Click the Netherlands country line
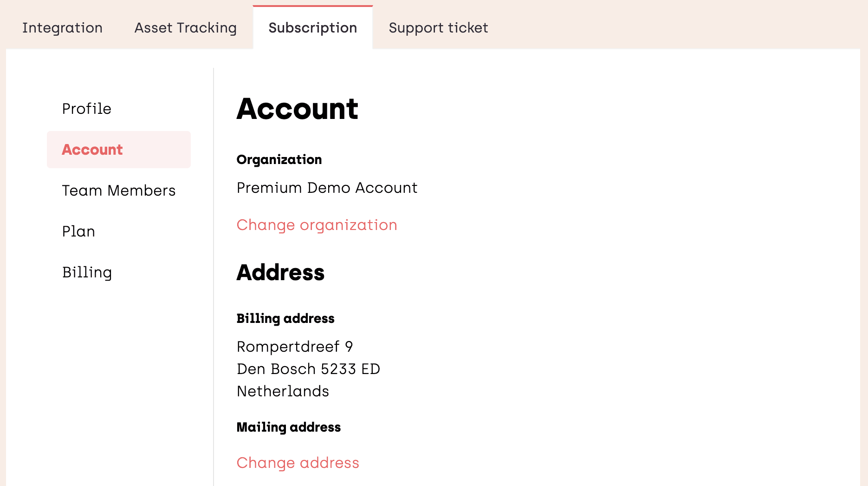The height and width of the screenshot is (486, 868). point(283,391)
